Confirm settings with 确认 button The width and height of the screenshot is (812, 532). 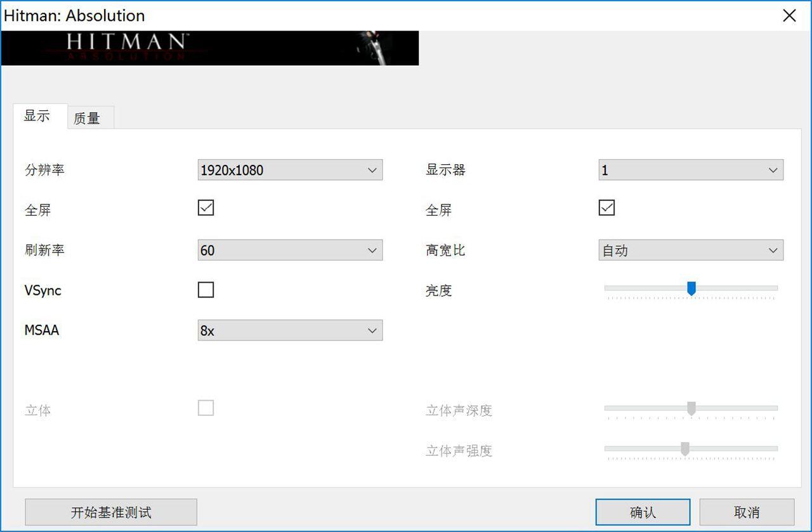coord(643,512)
